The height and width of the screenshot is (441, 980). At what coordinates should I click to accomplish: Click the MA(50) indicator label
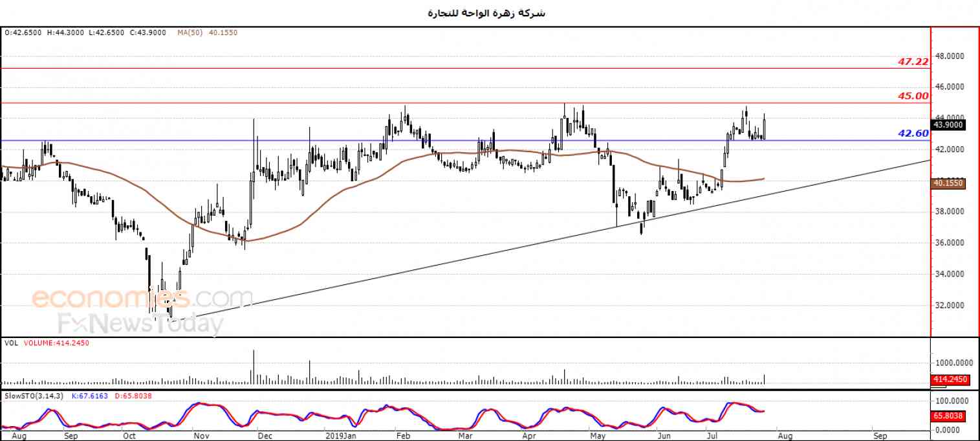189,32
